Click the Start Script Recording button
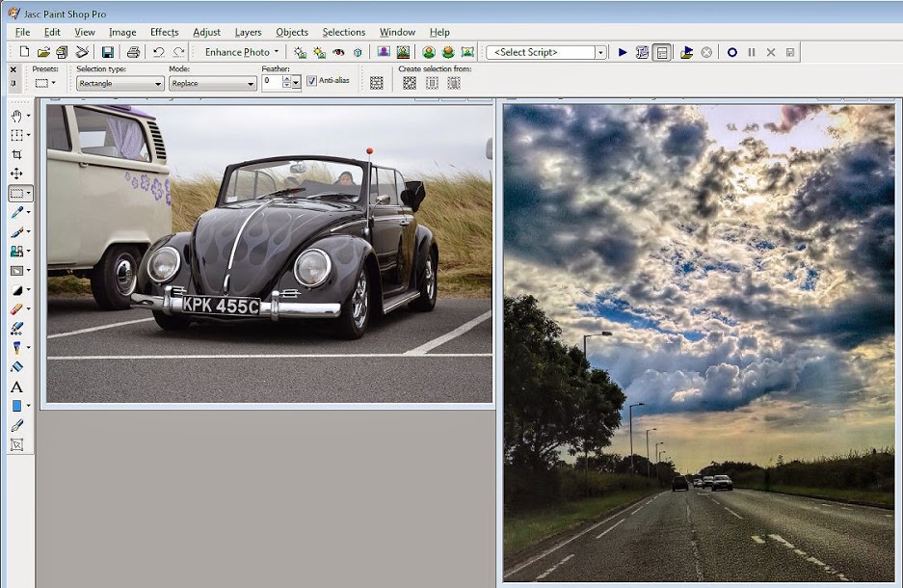 pos(732,52)
